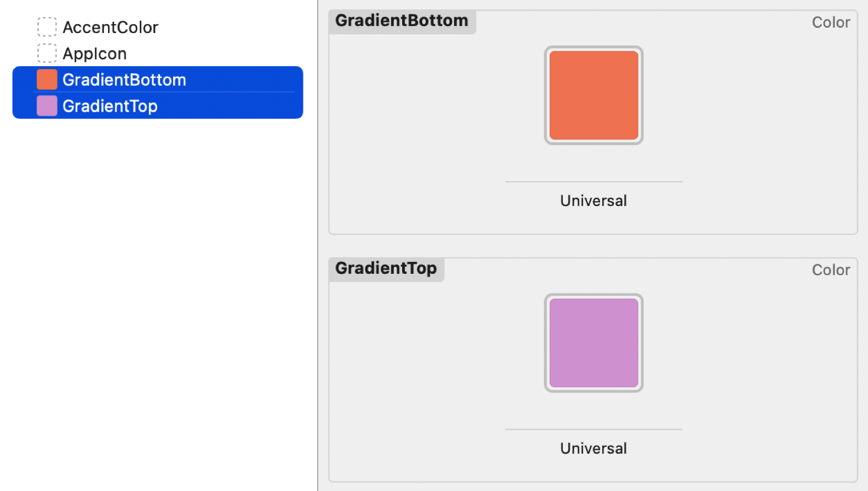Select the AppIcon asset in sidebar

point(94,53)
